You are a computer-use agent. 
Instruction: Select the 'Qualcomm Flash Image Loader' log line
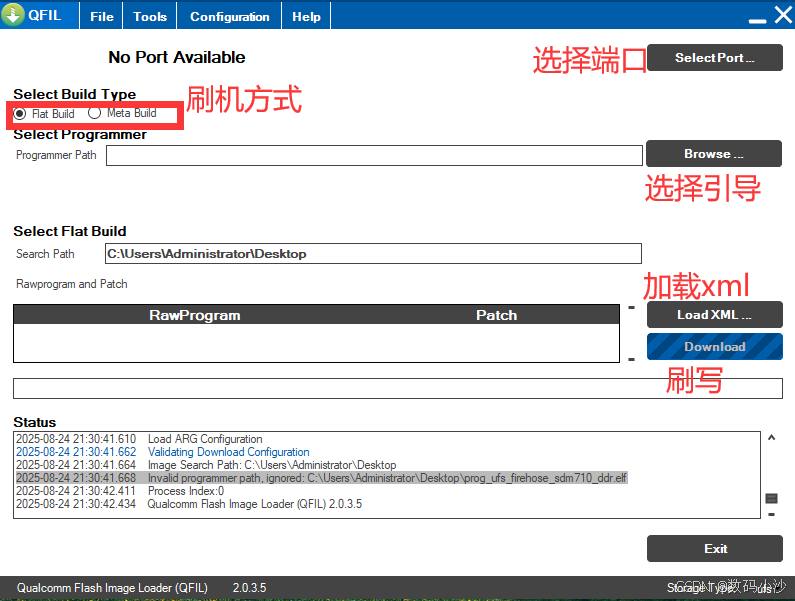(189, 504)
